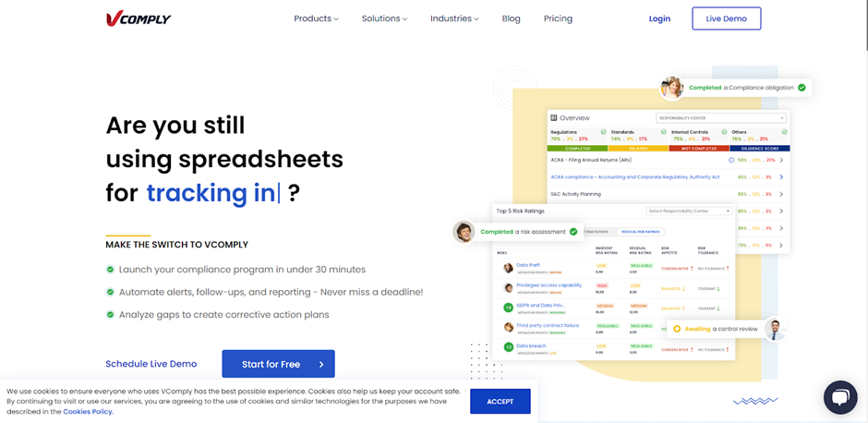The width and height of the screenshot is (868, 423).
Task: Click the Regulations check icon
Action: tap(603, 132)
